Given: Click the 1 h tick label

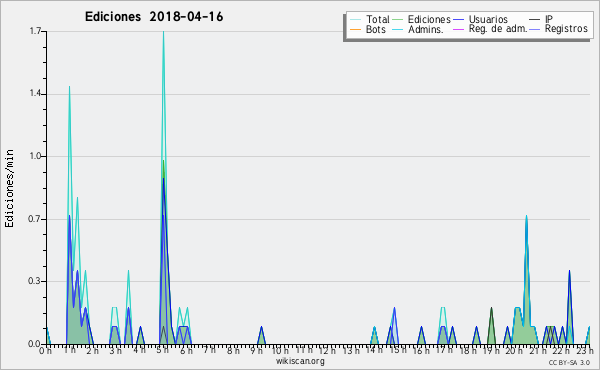Looking at the screenshot, I should (70, 350).
